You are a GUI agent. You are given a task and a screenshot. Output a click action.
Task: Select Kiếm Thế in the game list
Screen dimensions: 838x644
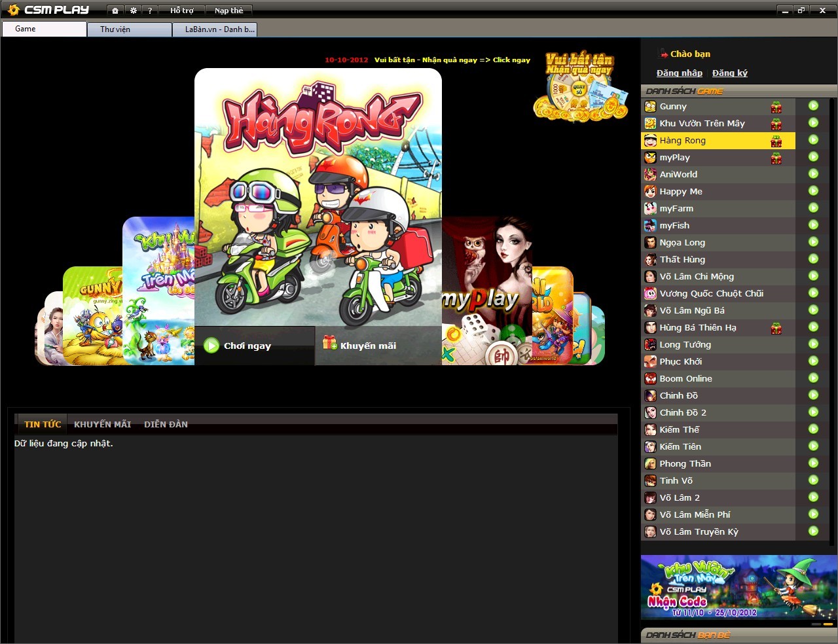click(x=718, y=429)
